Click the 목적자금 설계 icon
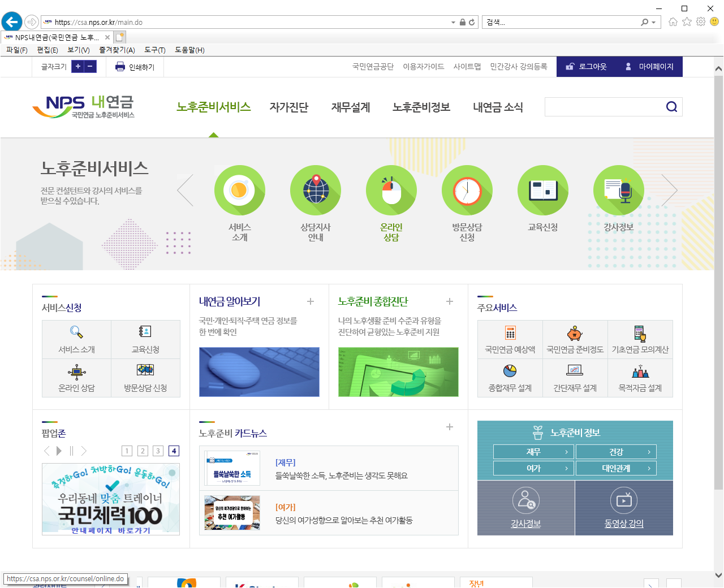724x588 pixels. pyautogui.click(x=640, y=371)
